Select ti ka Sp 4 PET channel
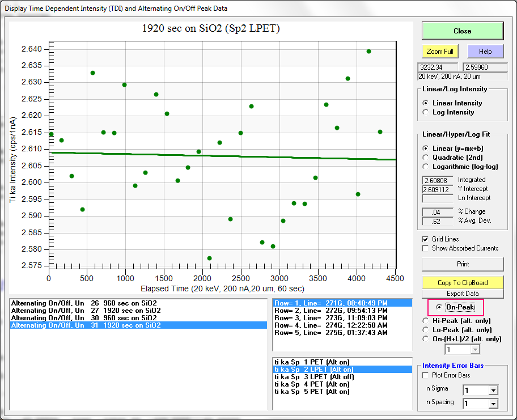The width and height of the screenshot is (517, 420). pos(311,384)
